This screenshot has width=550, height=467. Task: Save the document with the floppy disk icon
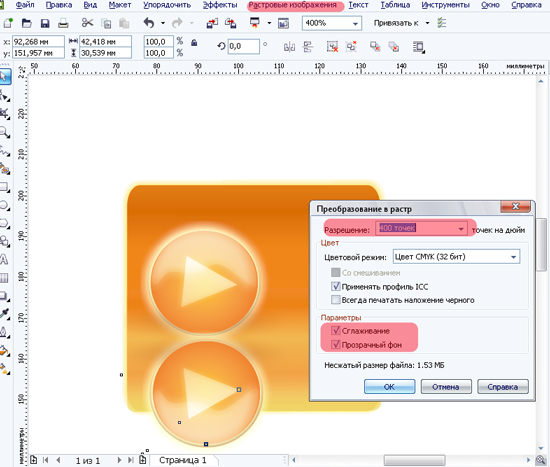[x=45, y=24]
